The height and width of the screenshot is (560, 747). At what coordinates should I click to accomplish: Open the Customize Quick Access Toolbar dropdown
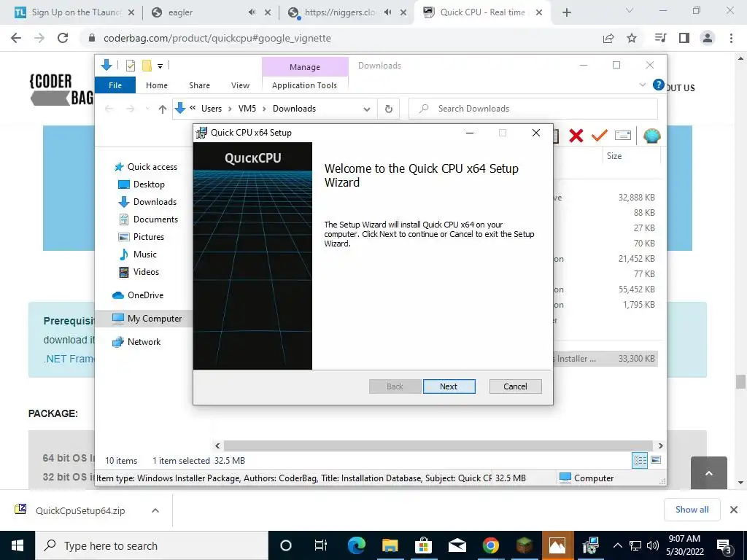pyautogui.click(x=160, y=66)
